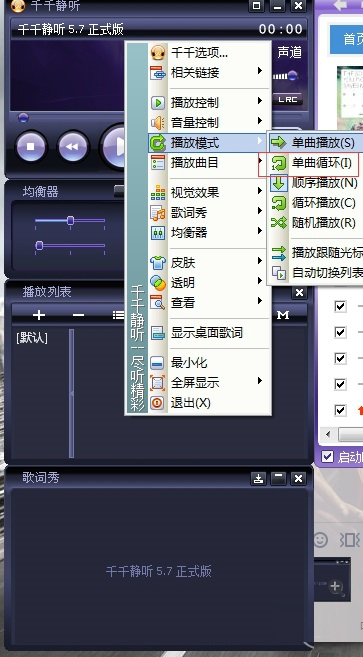Click the right window's scrollbar left arrow
Image resolution: width=363 pixels, height=657 pixels.
tap(328, 434)
